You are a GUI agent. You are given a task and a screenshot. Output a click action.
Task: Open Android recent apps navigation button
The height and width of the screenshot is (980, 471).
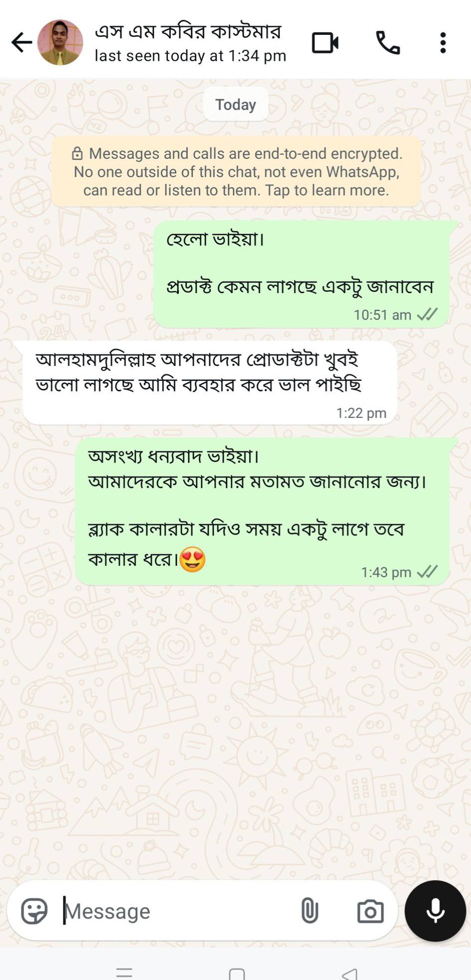tap(124, 972)
